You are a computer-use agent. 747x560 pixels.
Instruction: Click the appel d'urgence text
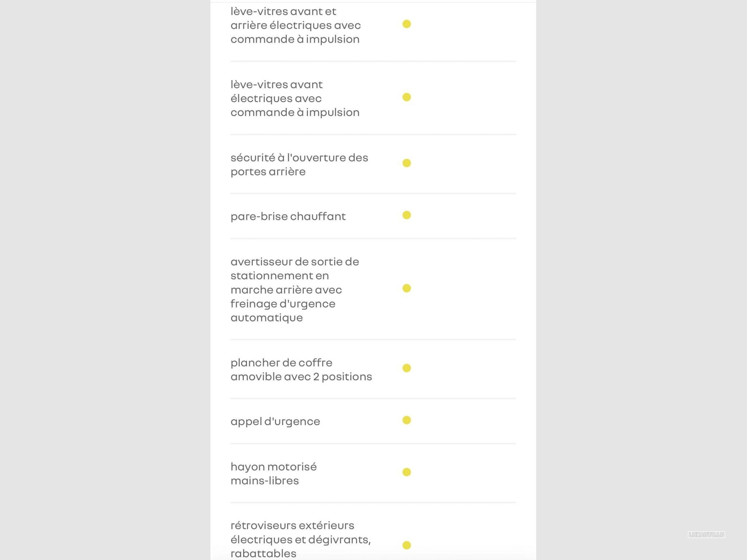coord(275,421)
